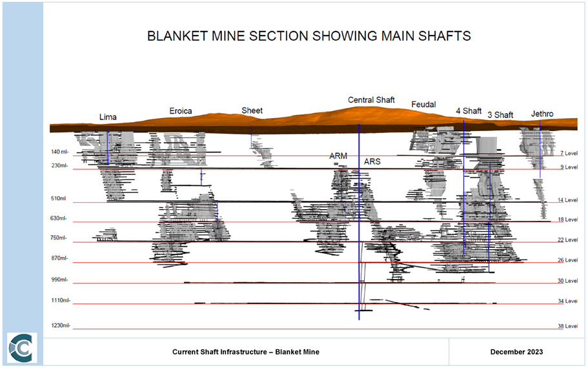
Task: Click the 3 Shaft label
Action: 500,116
